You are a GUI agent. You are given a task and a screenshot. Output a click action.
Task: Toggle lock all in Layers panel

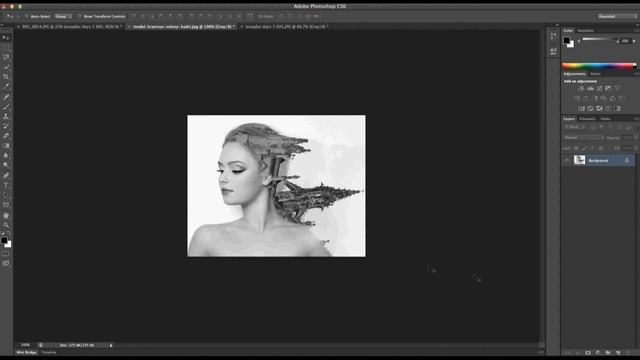click(601, 148)
